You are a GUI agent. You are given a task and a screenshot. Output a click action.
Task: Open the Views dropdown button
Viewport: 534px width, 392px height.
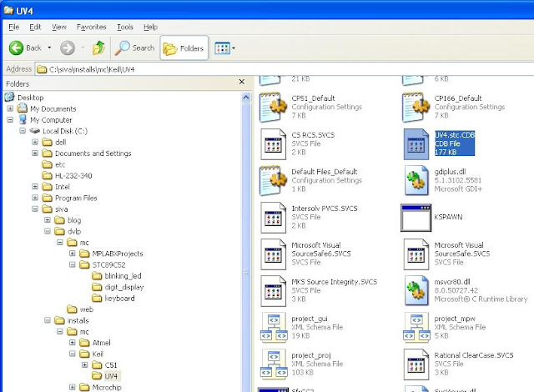click(x=224, y=48)
